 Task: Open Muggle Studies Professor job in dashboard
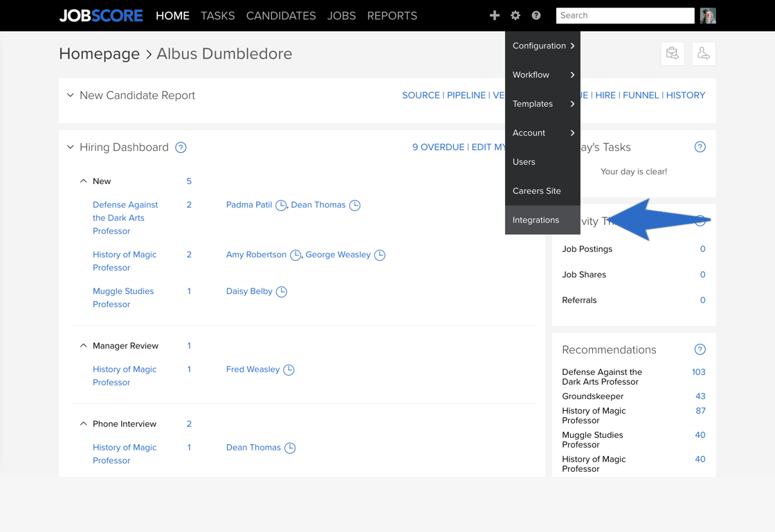pyautogui.click(x=123, y=298)
